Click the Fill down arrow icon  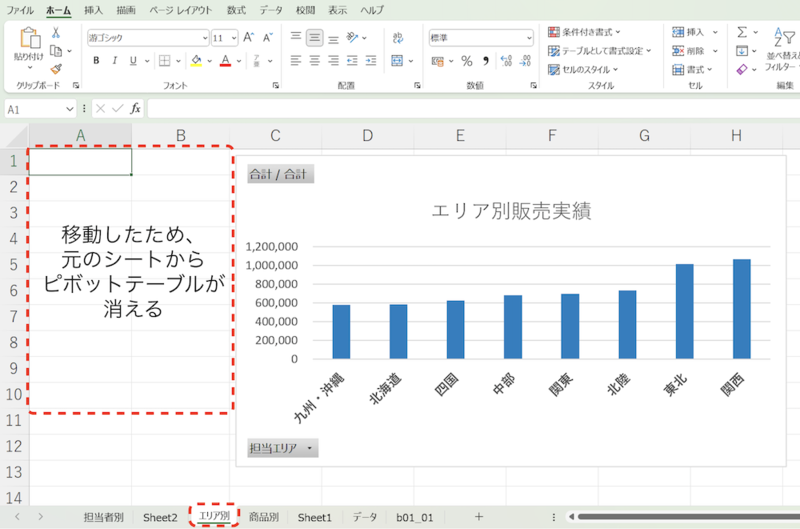tap(742, 51)
